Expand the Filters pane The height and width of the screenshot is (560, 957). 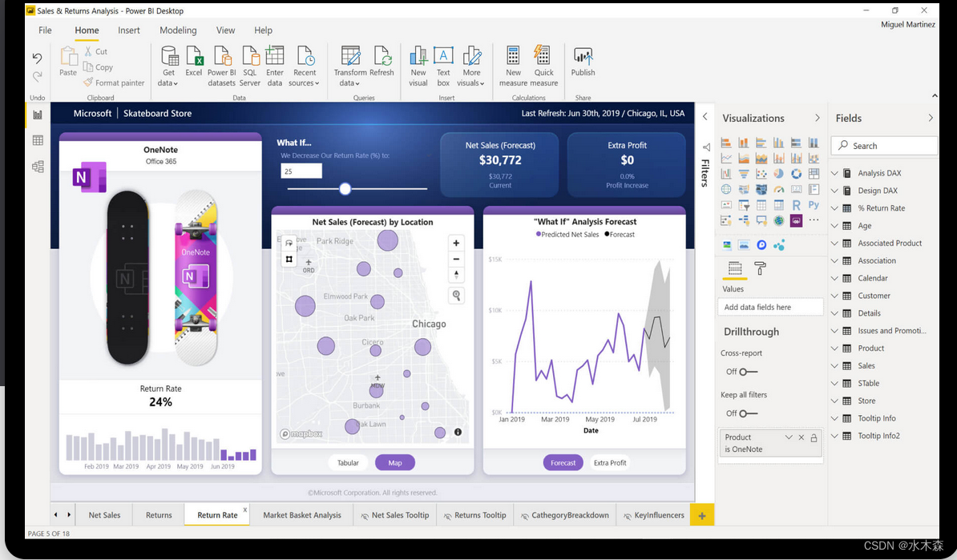pos(705,116)
